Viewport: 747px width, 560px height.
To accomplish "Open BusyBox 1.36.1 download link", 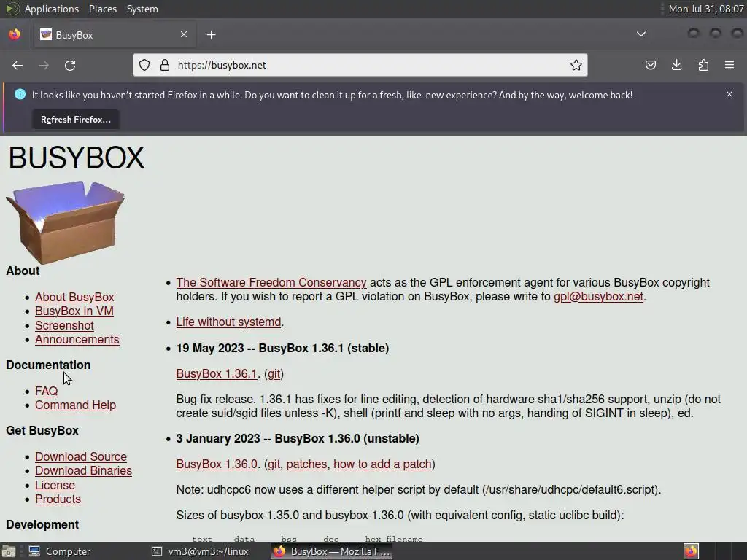I will pyautogui.click(x=216, y=374).
